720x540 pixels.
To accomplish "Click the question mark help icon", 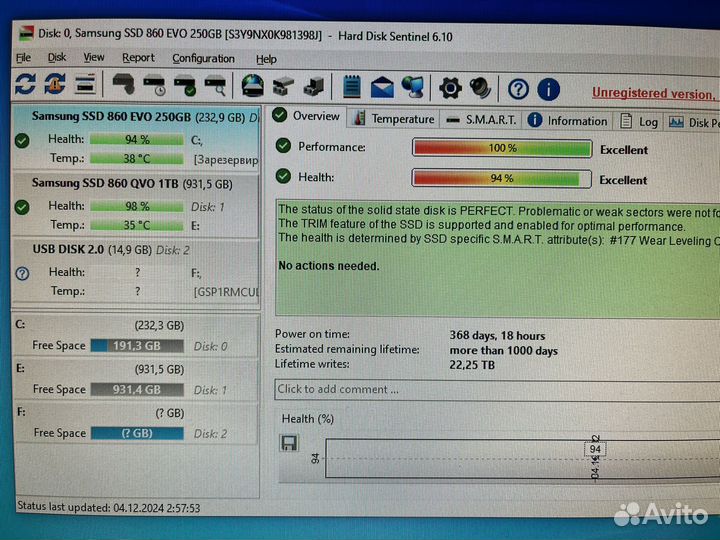I will tap(518, 89).
